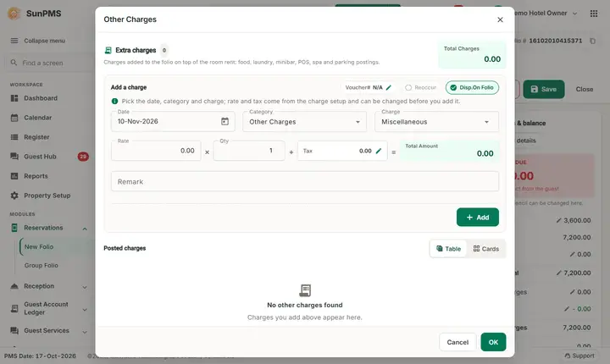Click into the Remark text field
The height and width of the screenshot is (364, 610).
click(x=305, y=182)
